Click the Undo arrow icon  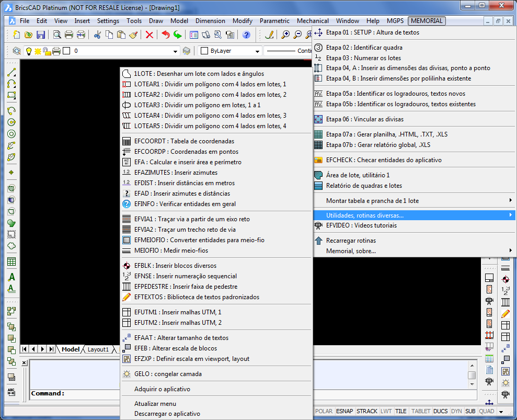click(x=166, y=35)
